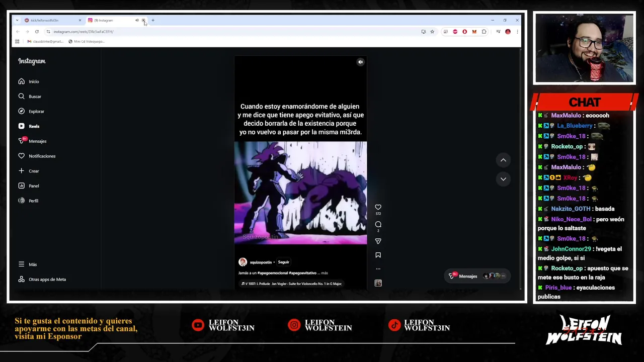
Task: Mute the Instagram tab speaker icon
Action: (137, 20)
